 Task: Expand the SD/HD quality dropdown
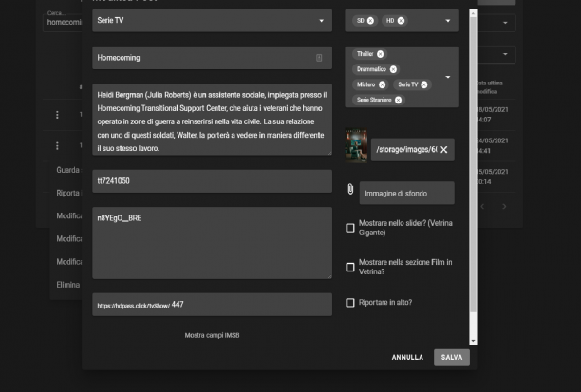pos(447,21)
